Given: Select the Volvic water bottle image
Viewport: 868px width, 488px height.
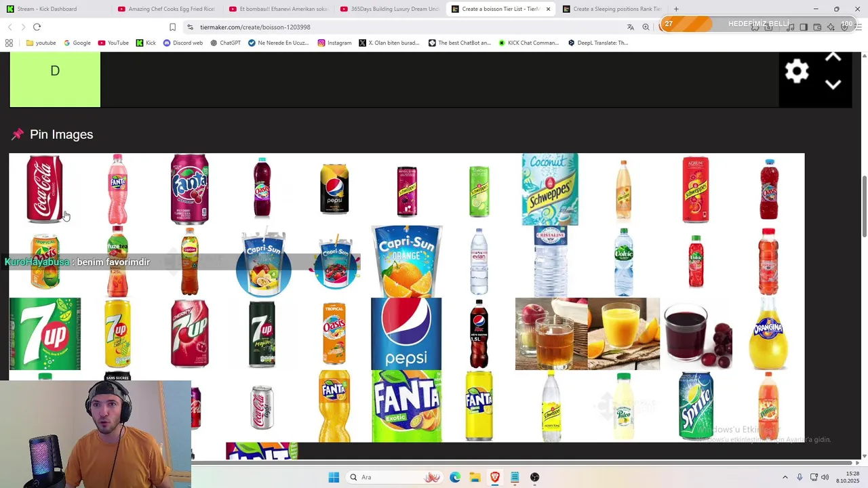Looking at the screenshot, I should 623,261.
